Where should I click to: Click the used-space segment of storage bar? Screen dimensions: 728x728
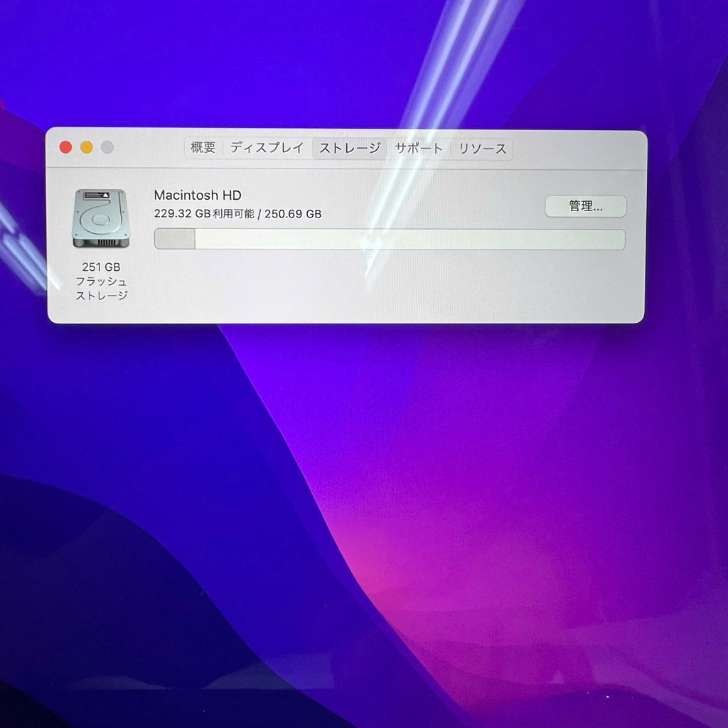click(175, 239)
